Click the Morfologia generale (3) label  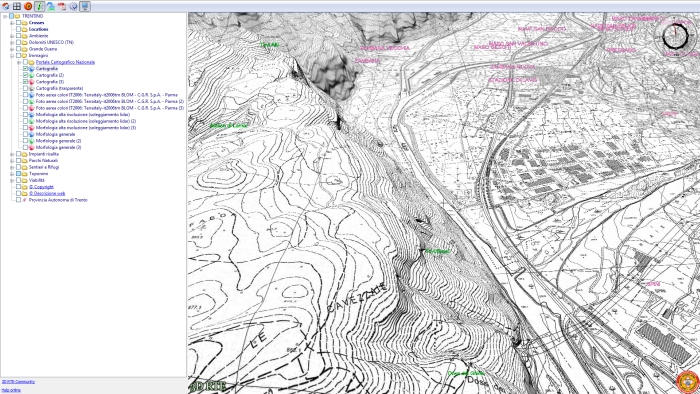click(x=58, y=147)
